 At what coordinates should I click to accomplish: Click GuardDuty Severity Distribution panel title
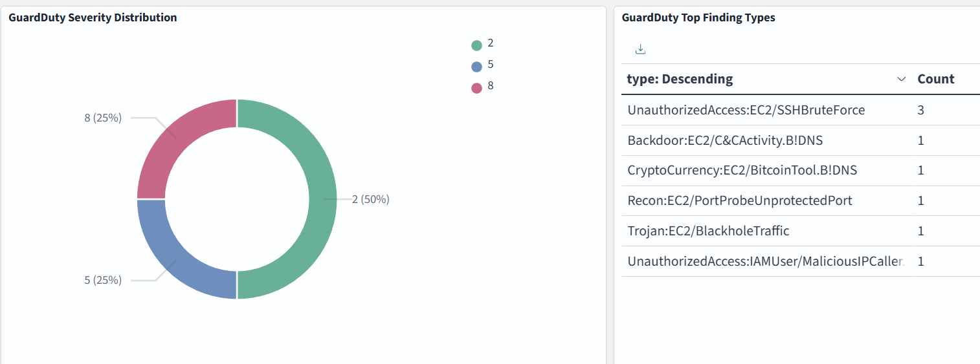(x=93, y=18)
